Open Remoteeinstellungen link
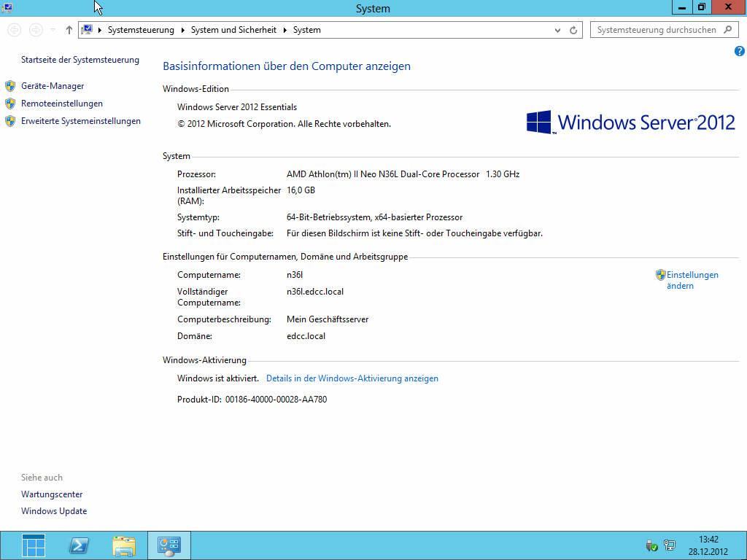 (x=62, y=104)
